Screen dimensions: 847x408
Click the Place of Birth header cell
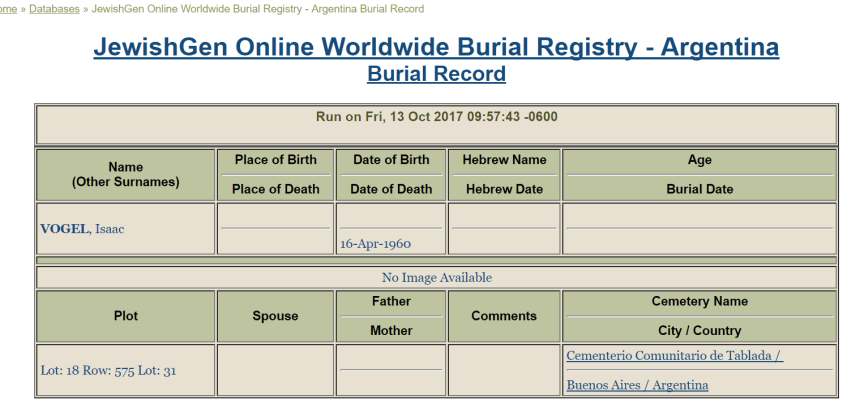coord(275,160)
